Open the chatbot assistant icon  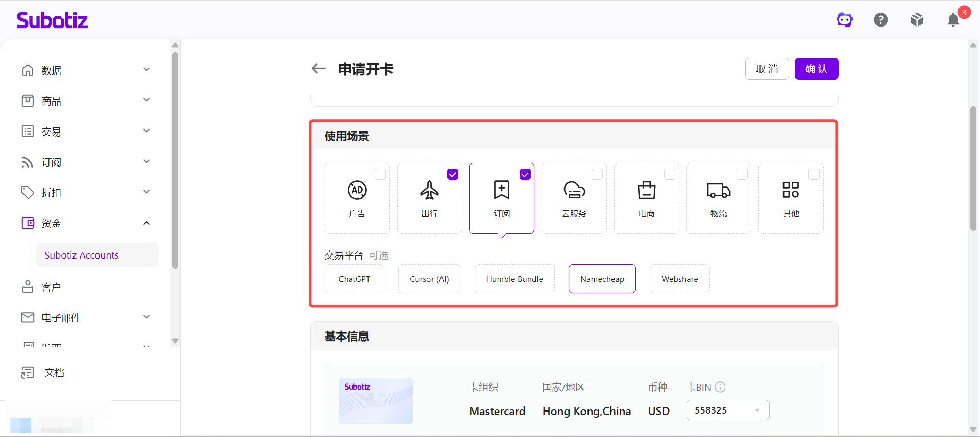pos(845,20)
